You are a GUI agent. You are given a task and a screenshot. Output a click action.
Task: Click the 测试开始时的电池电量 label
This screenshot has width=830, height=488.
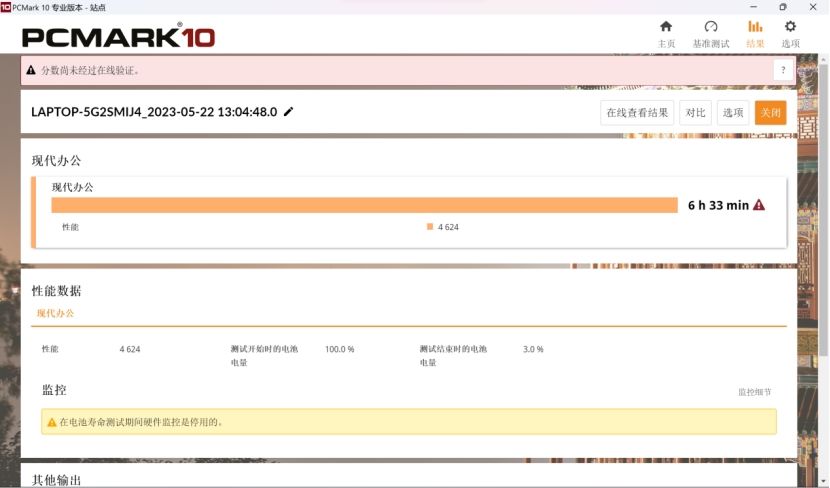264,356
